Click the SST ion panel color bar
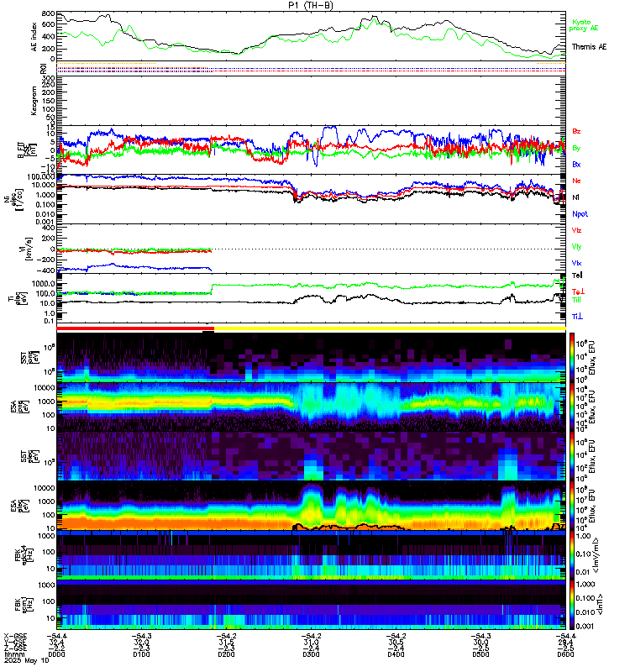The height and width of the screenshot is (672, 630). (572, 358)
